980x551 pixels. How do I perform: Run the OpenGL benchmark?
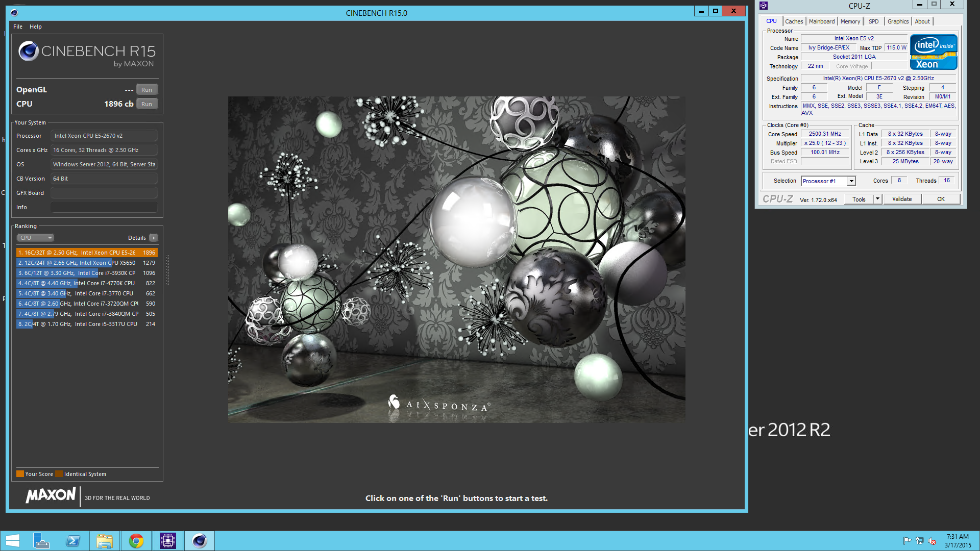[x=147, y=90]
